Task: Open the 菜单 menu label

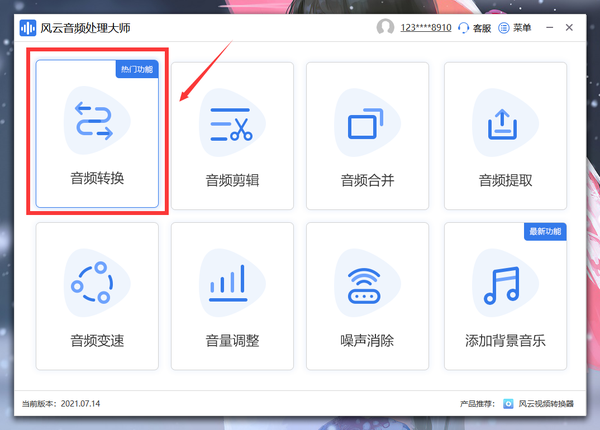Action: 522,28
